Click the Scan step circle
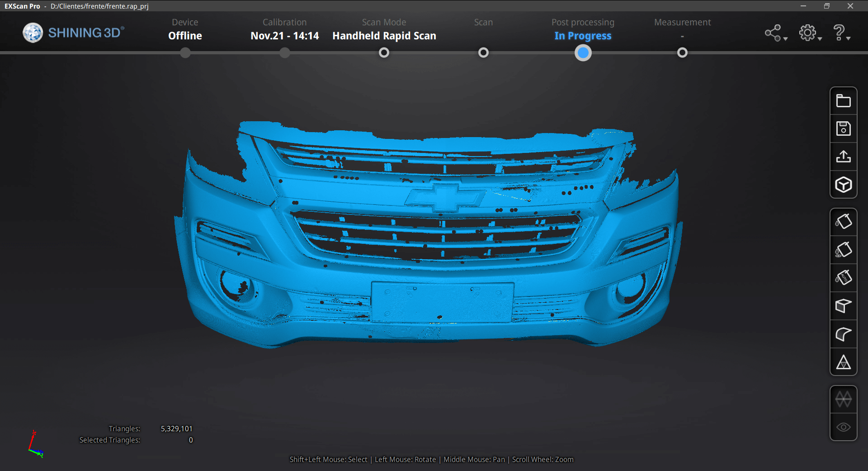 coord(483,53)
